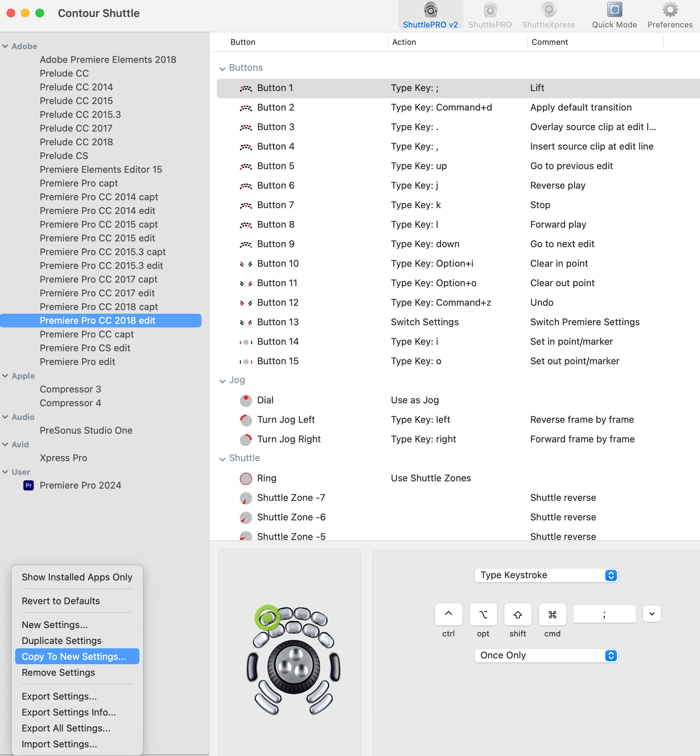
Task: Click highlighted green button on device image
Action: coord(267,618)
